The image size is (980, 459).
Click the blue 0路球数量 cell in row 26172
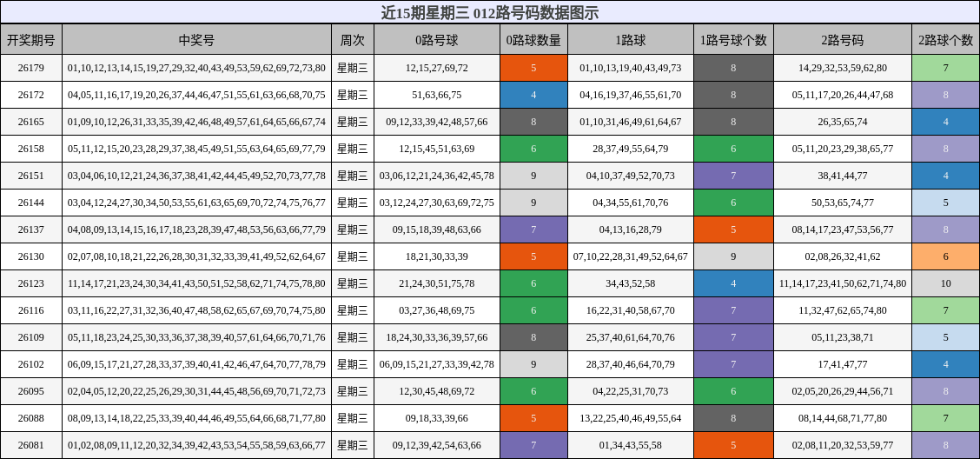coord(533,95)
